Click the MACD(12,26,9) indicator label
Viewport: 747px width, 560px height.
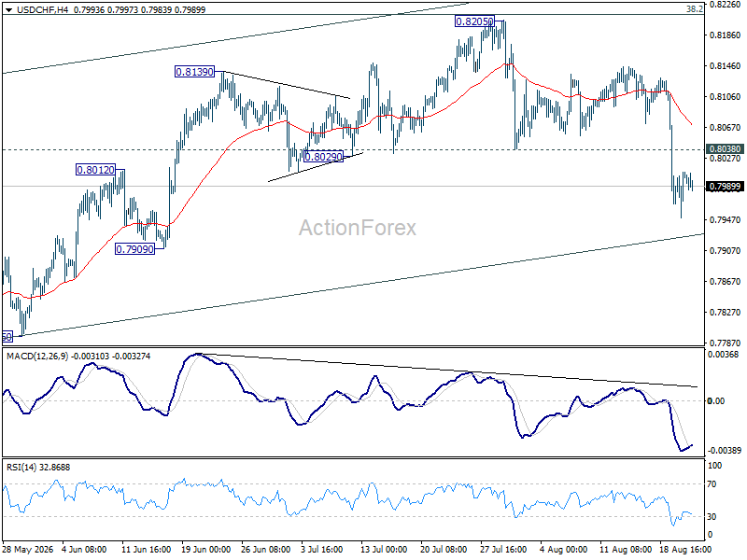click(37, 357)
